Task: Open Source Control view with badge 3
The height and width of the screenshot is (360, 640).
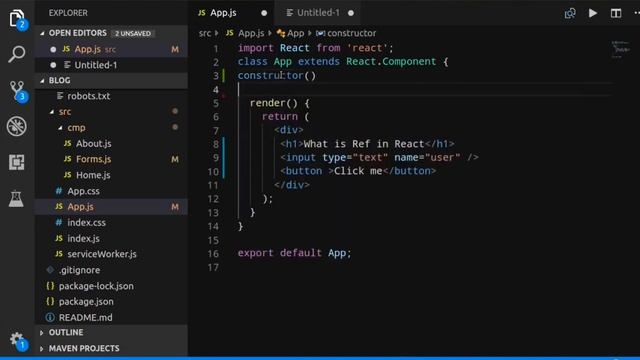Action: 17,90
